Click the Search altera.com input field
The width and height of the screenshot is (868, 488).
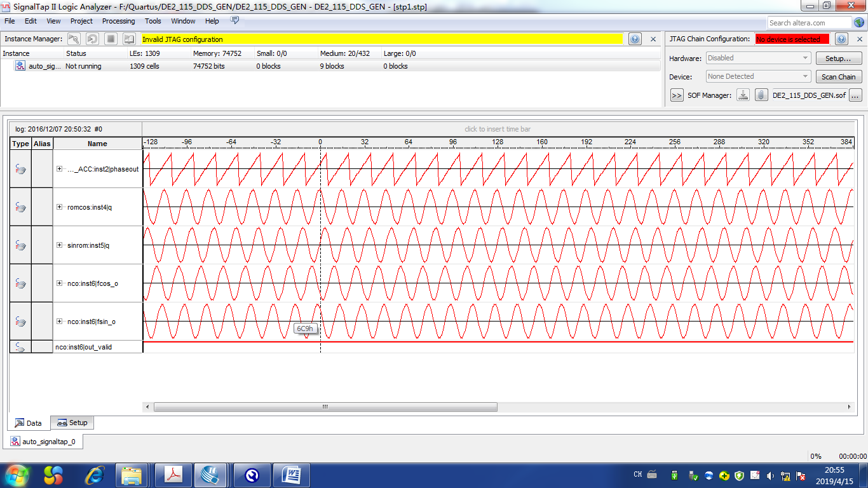pyautogui.click(x=808, y=23)
